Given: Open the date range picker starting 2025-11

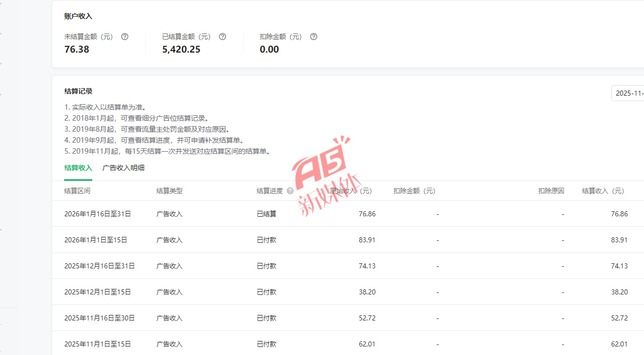Looking at the screenshot, I should 628,93.
